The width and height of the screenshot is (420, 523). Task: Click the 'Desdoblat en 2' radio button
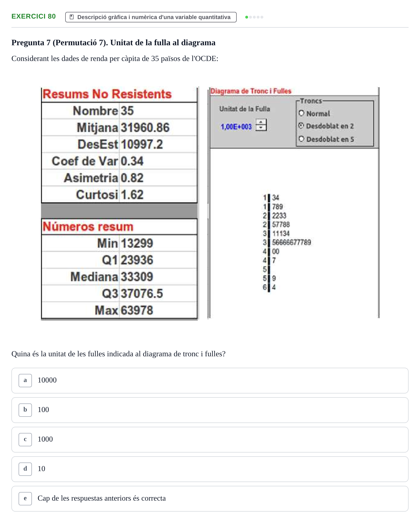pos(301,126)
